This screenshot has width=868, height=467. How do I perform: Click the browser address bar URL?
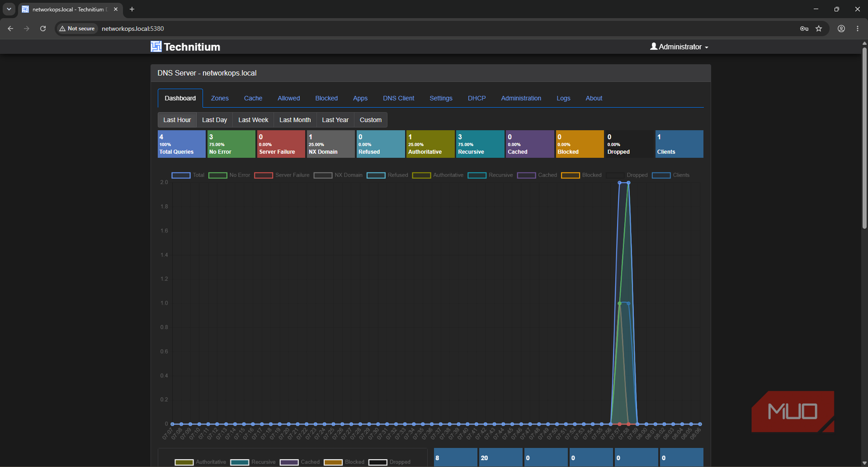pos(133,28)
